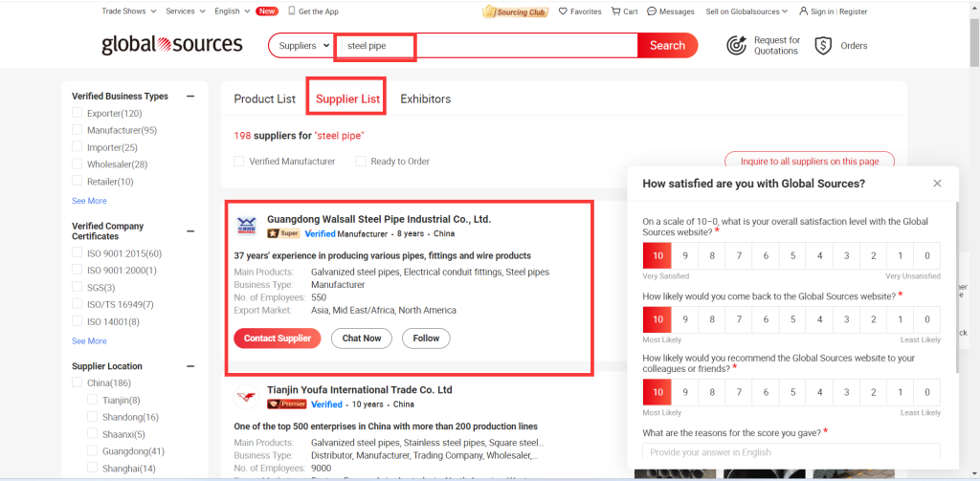Click the Global Sources logo
Screen dimensions: 980x481
point(171,45)
